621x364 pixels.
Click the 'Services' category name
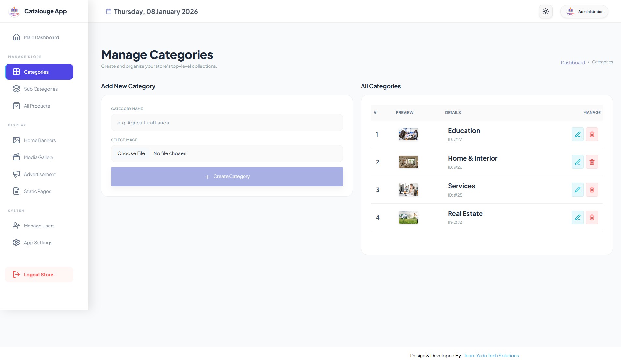[461, 186]
